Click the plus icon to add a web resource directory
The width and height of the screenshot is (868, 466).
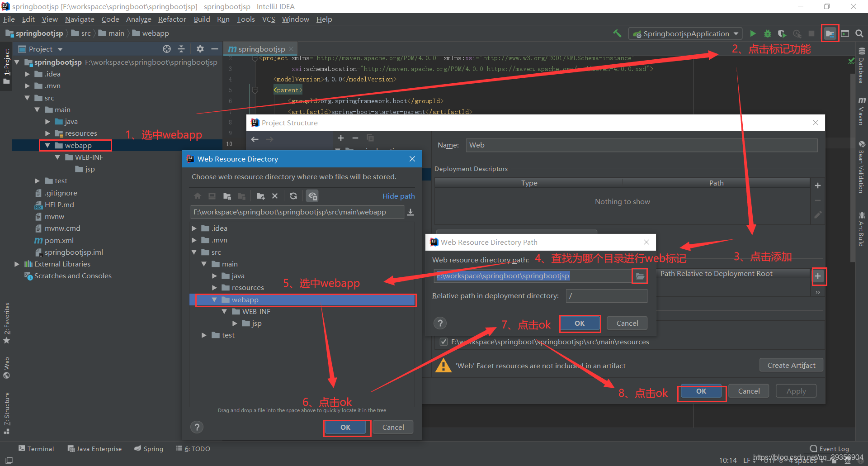(818, 276)
